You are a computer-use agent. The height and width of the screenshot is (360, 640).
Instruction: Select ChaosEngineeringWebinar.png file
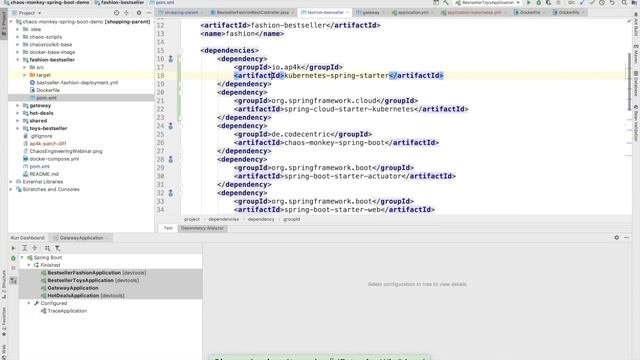tap(66, 151)
